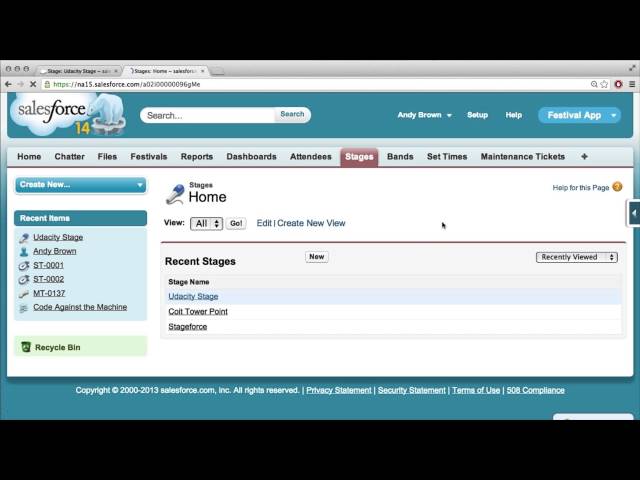Stop page loading with X button
The height and width of the screenshot is (480, 640).
click(33, 84)
